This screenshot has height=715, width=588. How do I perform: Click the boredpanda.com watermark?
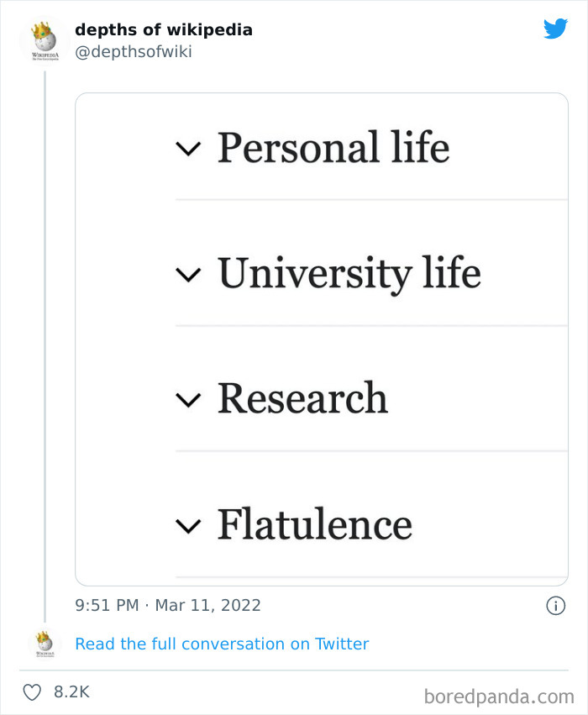coord(499,696)
